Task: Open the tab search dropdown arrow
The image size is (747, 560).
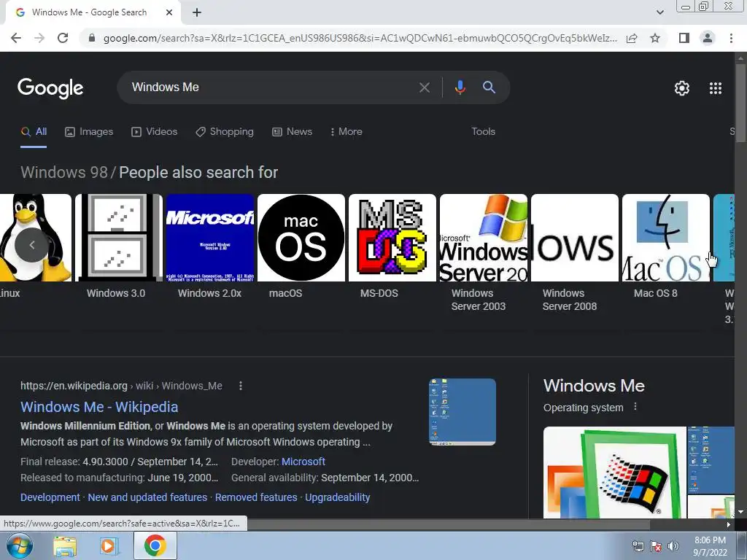Action: 659,12
